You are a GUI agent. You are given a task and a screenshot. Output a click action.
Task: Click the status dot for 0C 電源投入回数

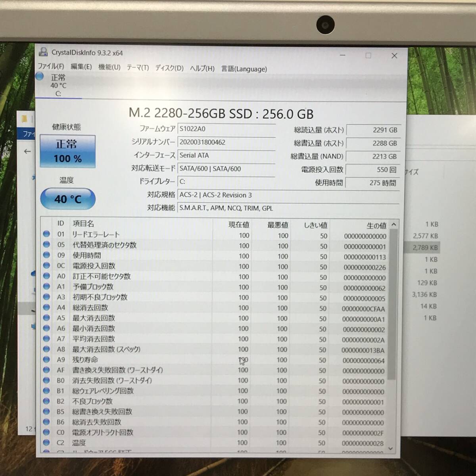tap(46, 265)
